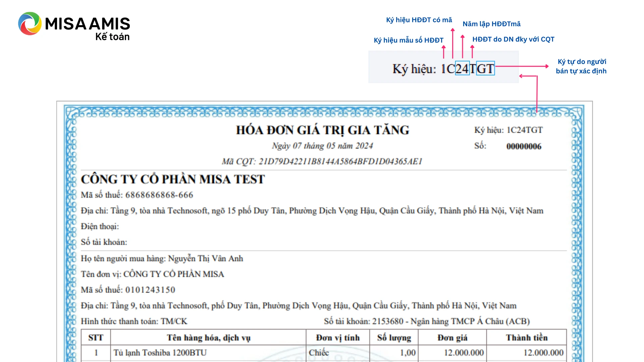The image size is (644, 362).
Task: Click 'HĐĐT do DN đky với CQT' label
Action: tap(513, 40)
